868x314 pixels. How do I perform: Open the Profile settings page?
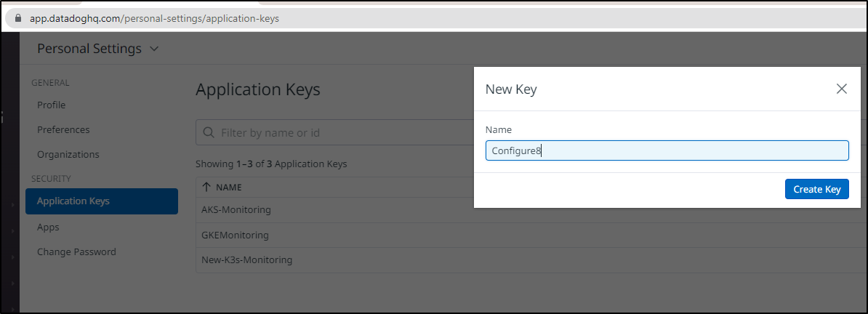pyautogui.click(x=51, y=105)
